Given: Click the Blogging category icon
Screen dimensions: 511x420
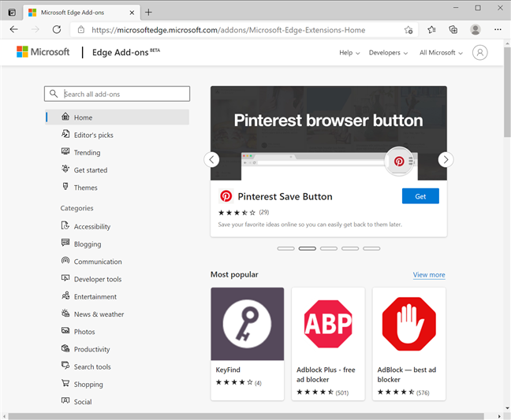Looking at the screenshot, I should (x=65, y=243).
